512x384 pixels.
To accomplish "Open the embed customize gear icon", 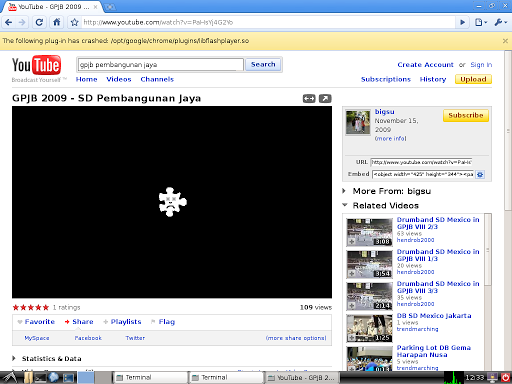I will coord(480,174).
